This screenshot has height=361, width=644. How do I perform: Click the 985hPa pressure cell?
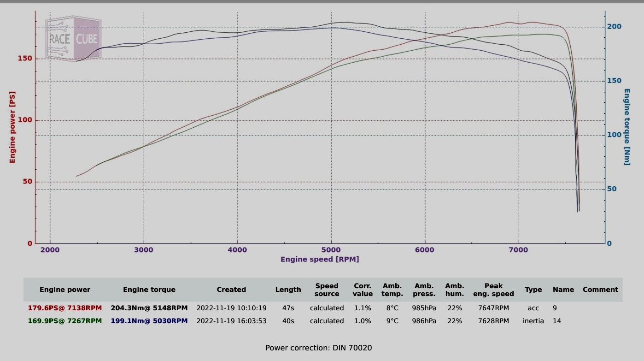(424, 308)
